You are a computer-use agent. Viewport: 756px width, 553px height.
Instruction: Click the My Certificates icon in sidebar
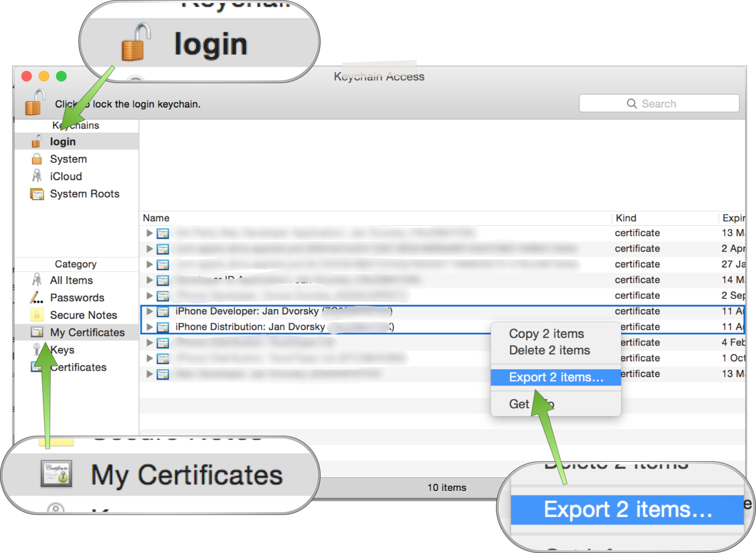(37, 332)
